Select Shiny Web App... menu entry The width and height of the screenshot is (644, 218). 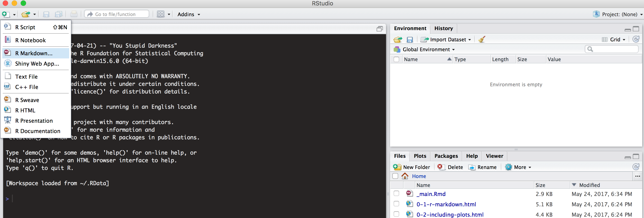[x=37, y=64]
